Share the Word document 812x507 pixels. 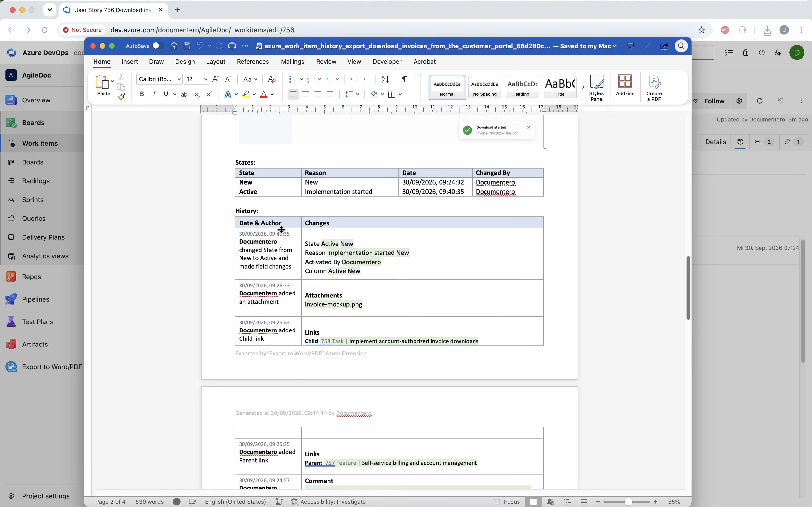pyautogui.click(x=664, y=46)
